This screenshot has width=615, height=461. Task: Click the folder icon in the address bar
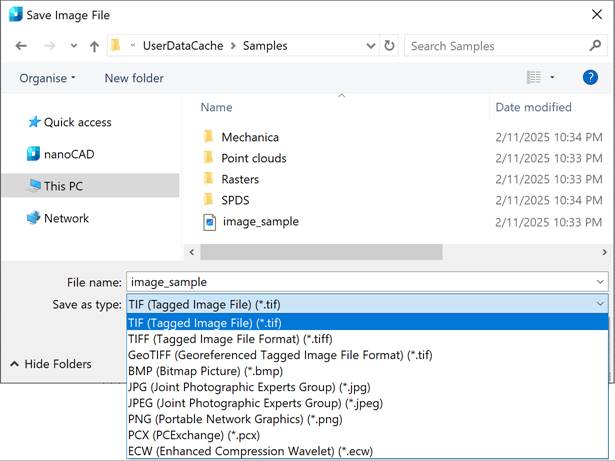[116, 46]
